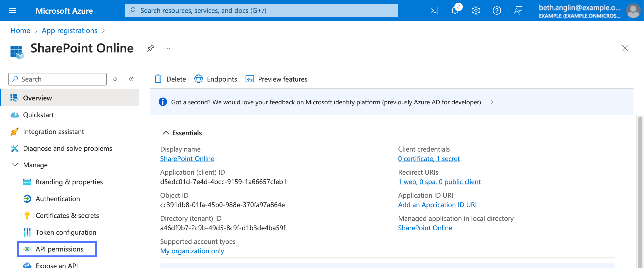Click the Diagnose and solve problems wrench icon
This screenshot has height=268, width=644.
pyautogui.click(x=14, y=148)
